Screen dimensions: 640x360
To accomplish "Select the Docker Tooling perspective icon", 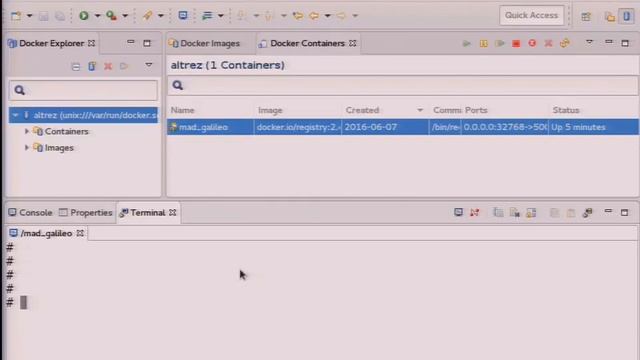I will click(627, 16).
